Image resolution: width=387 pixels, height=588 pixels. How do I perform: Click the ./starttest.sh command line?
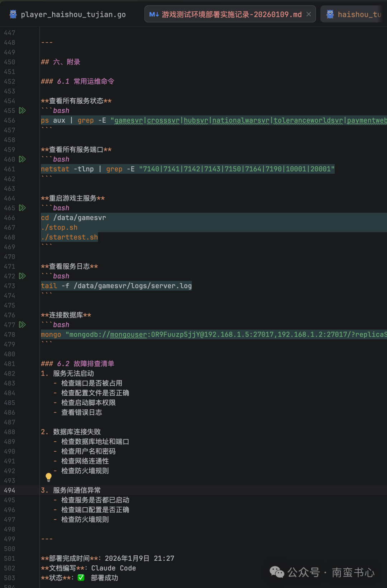click(x=70, y=237)
